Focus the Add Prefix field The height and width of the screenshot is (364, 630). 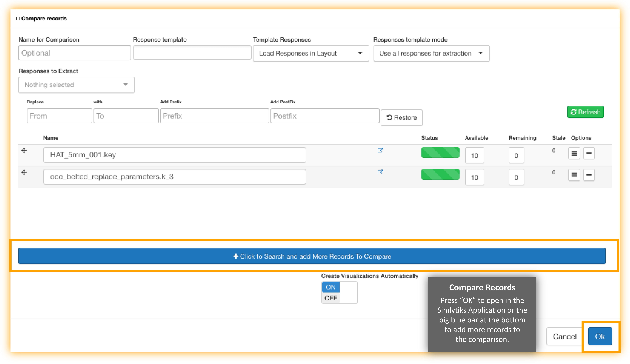214,116
